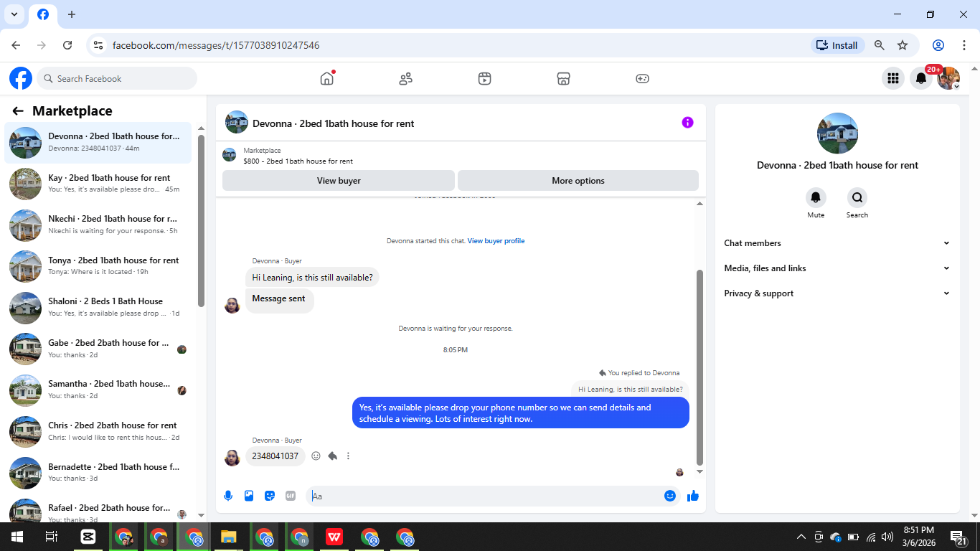Open the emoji picker in message box

tap(670, 496)
